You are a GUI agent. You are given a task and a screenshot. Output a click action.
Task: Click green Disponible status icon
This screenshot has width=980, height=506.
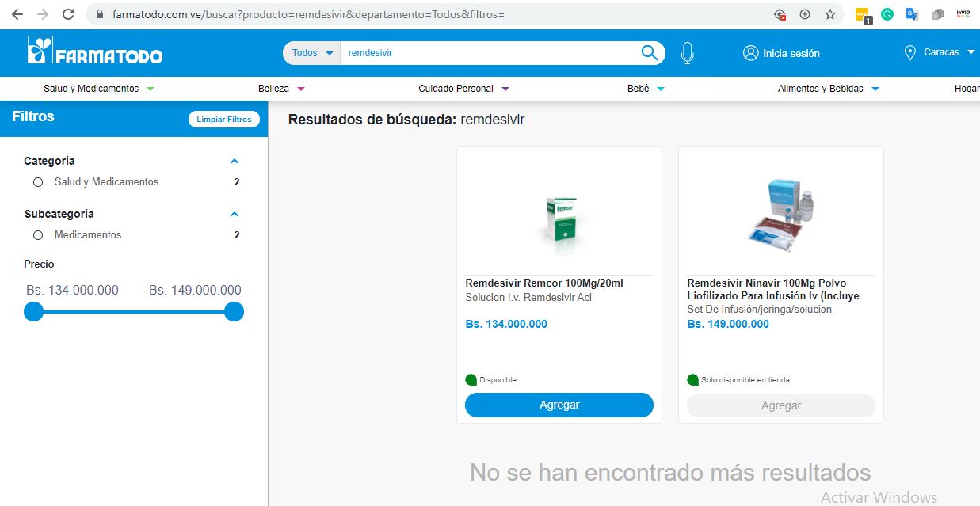click(471, 380)
